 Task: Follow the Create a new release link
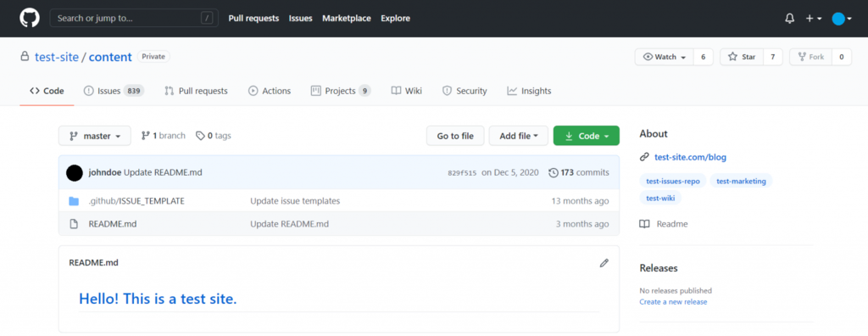673,301
